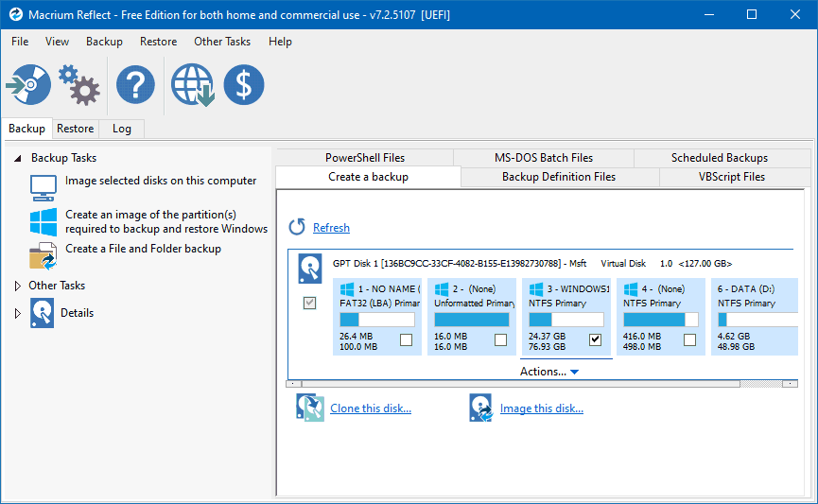Open the File menu
Viewport: 818px width, 504px height.
coord(20,42)
